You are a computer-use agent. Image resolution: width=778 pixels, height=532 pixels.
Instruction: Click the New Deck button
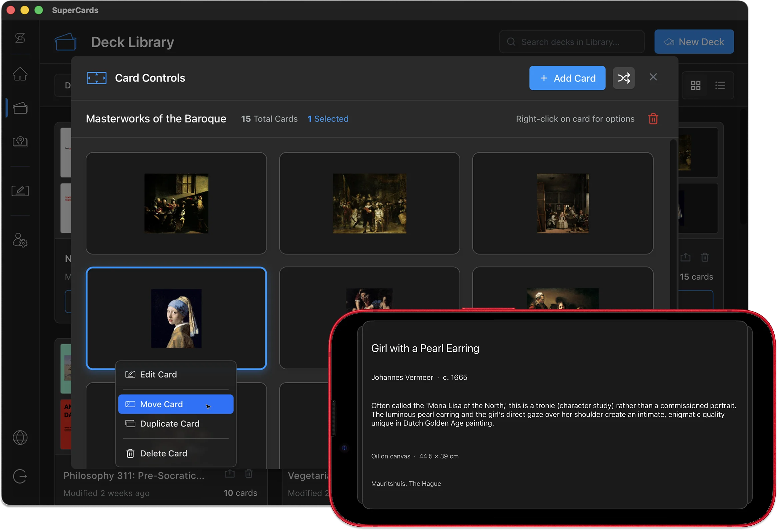point(695,42)
